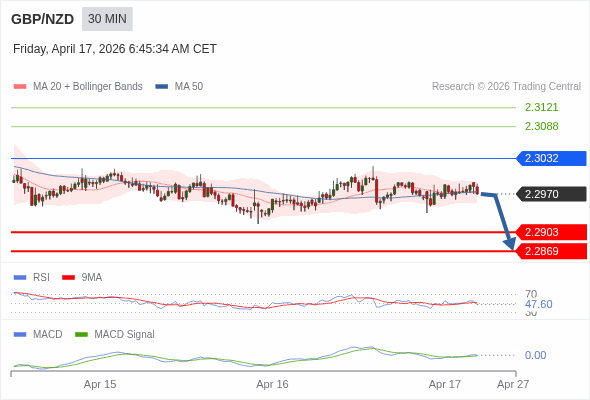Screen dimensions: 590x400
Task: Click the red 2.2869 support price tag
Action: [551, 251]
